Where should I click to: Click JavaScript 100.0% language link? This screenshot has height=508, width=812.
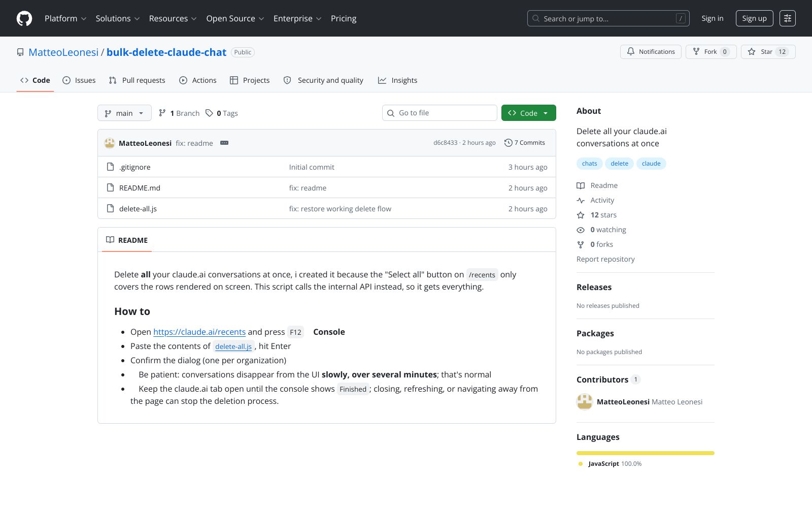coord(610,464)
